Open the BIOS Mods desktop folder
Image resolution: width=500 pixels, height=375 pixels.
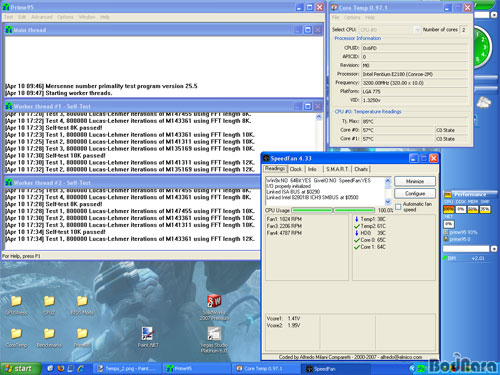[x=82, y=305]
